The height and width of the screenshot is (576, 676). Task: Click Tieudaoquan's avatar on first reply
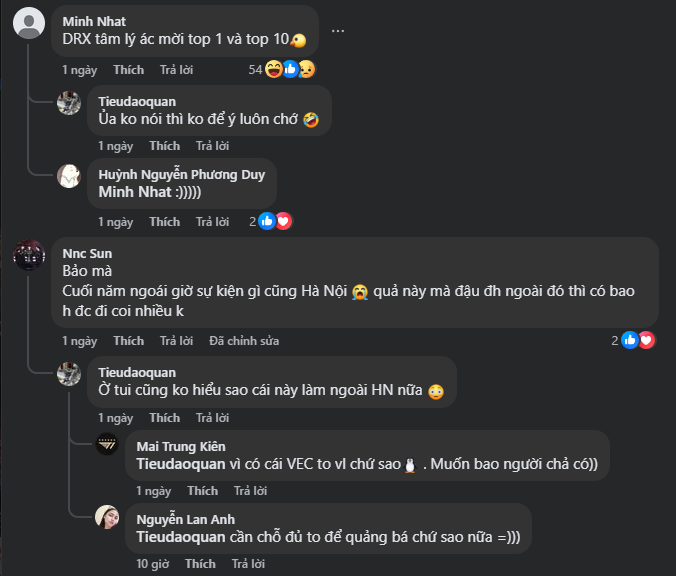pos(69,103)
